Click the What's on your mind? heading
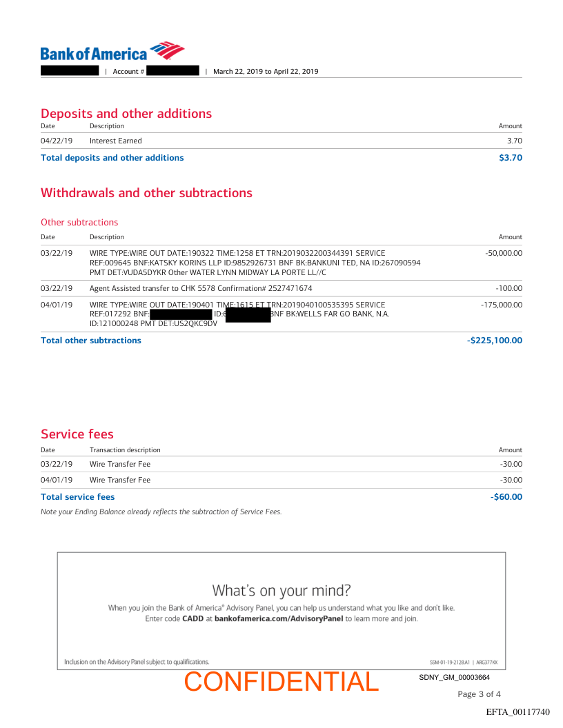The width and height of the screenshot is (563, 728). pyautogui.click(x=281, y=590)
